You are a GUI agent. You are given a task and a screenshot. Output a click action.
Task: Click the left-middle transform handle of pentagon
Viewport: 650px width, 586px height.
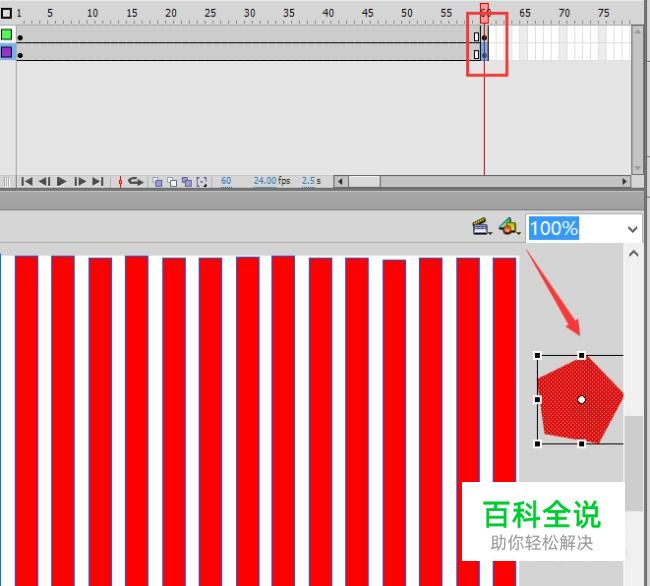pyautogui.click(x=538, y=400)
